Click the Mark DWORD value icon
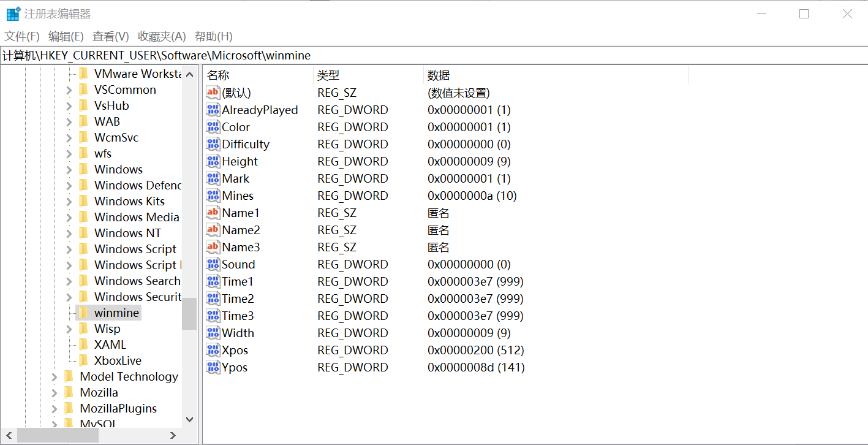The height and width of the screenshot is (445, 868). pos(213,178)
